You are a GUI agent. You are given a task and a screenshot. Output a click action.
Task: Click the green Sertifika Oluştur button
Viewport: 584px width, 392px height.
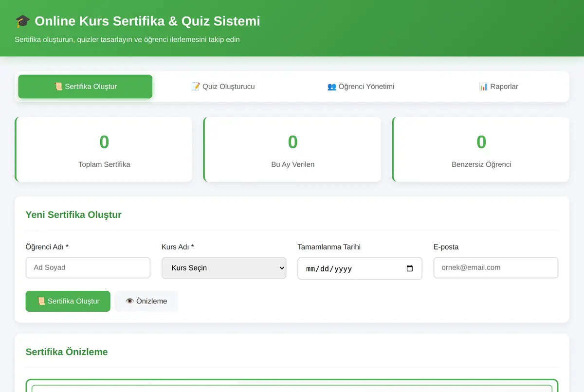pyautogui.click(x=68, y=301)
